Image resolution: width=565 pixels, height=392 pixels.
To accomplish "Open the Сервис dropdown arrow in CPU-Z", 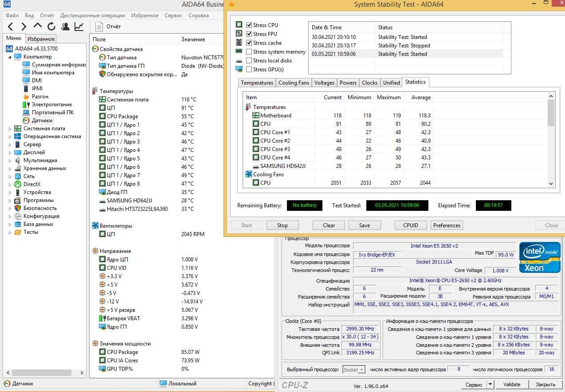I will pyautogui.click(x=490, y=384).
